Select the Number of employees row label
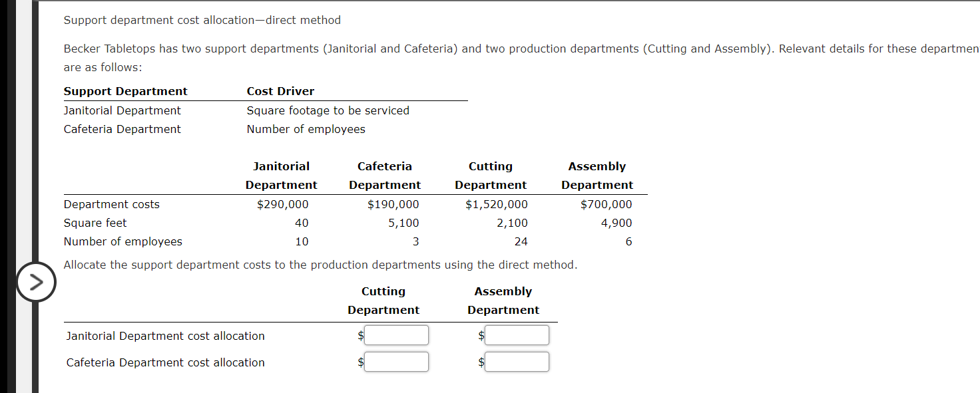Screen dimensions: 980x393 pyautogui.click(x=122, y=241)
